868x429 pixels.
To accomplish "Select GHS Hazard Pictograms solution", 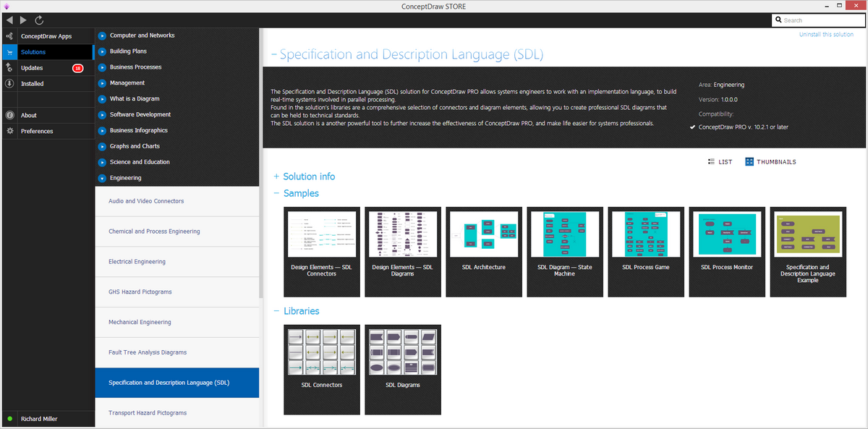I will [x=177, y=292].
